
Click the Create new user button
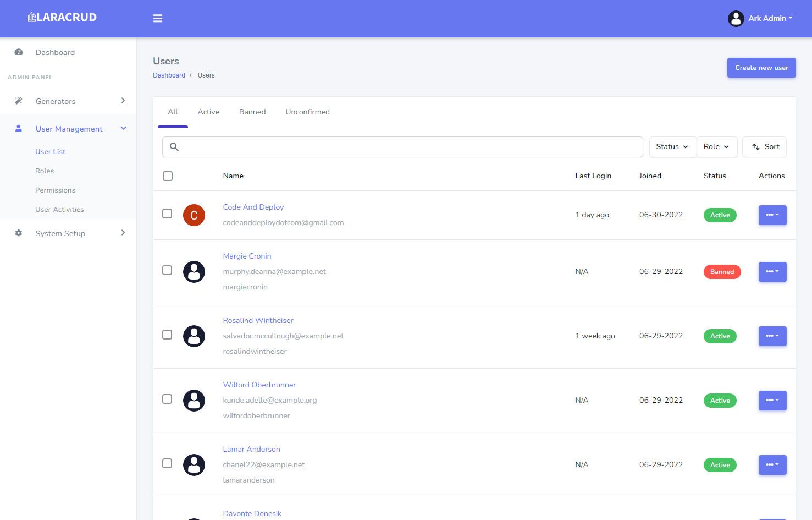click(x=761, y=68)
